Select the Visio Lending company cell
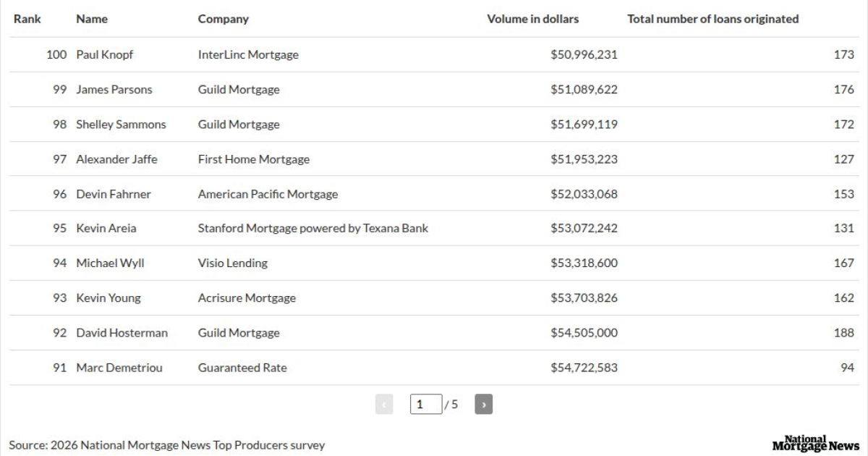This screenshot has height=456, width=868. (232, 263)
